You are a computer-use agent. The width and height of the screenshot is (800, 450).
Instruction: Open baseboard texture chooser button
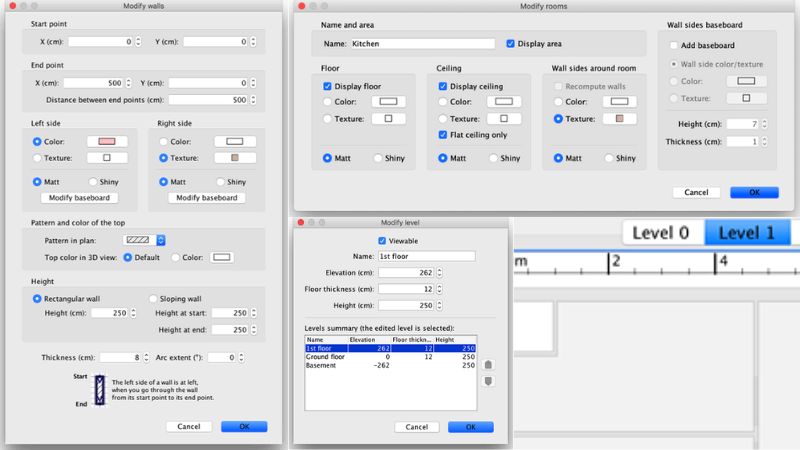tap(744, 99)
